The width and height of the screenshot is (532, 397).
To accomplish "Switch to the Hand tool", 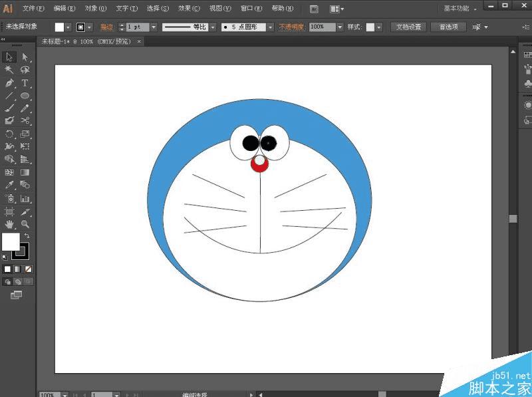I will (x=9, y=225).
